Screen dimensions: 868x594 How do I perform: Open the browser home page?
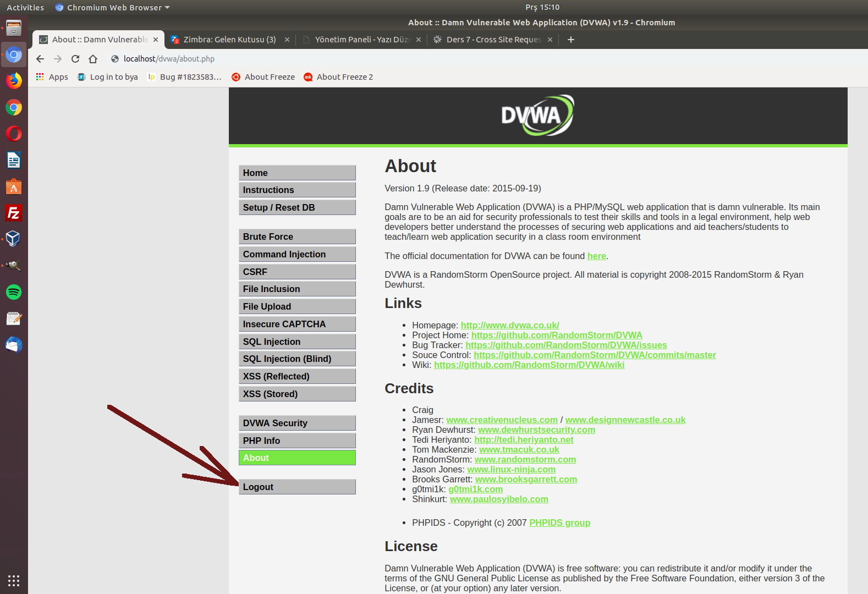point(93,59)
